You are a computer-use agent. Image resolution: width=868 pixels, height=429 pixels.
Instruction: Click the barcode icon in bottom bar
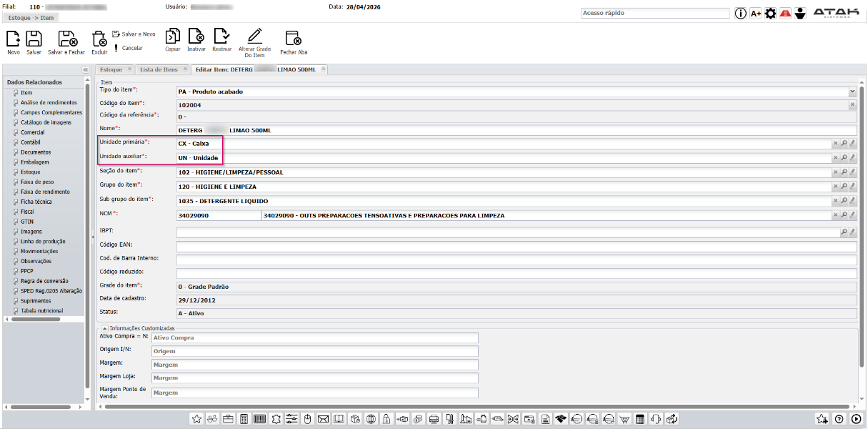coord(259,419)
